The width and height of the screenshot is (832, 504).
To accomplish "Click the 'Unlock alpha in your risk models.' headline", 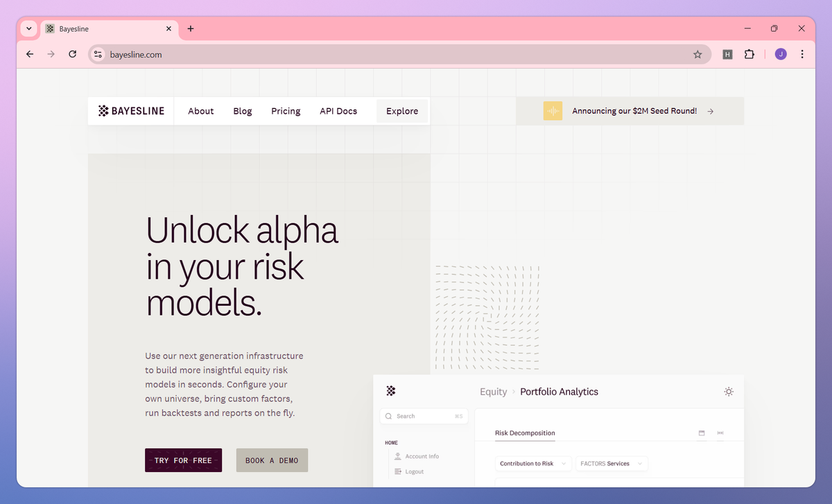I will 242,267.
